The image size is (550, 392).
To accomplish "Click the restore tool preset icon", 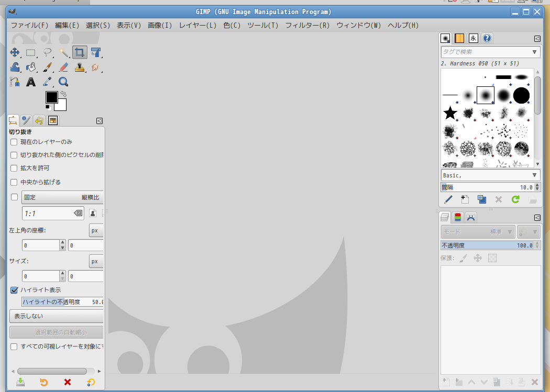I will (x=44, y=382).
